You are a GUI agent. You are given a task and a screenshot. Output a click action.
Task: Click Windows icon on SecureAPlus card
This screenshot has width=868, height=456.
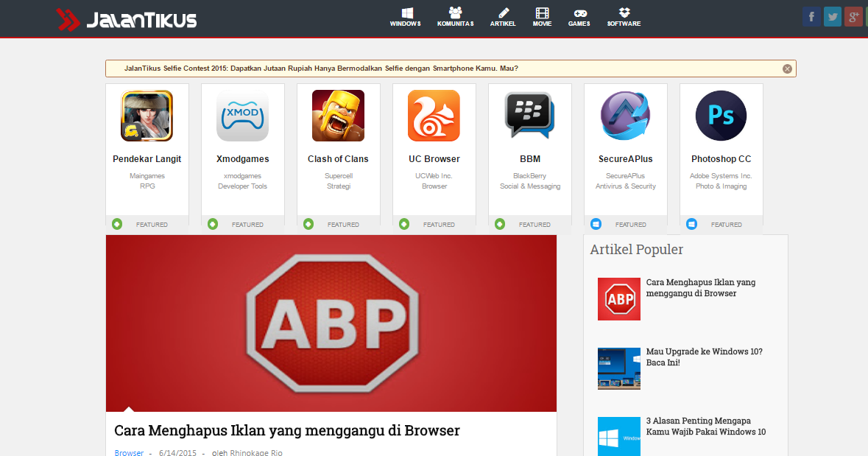(x=596, y=224)
